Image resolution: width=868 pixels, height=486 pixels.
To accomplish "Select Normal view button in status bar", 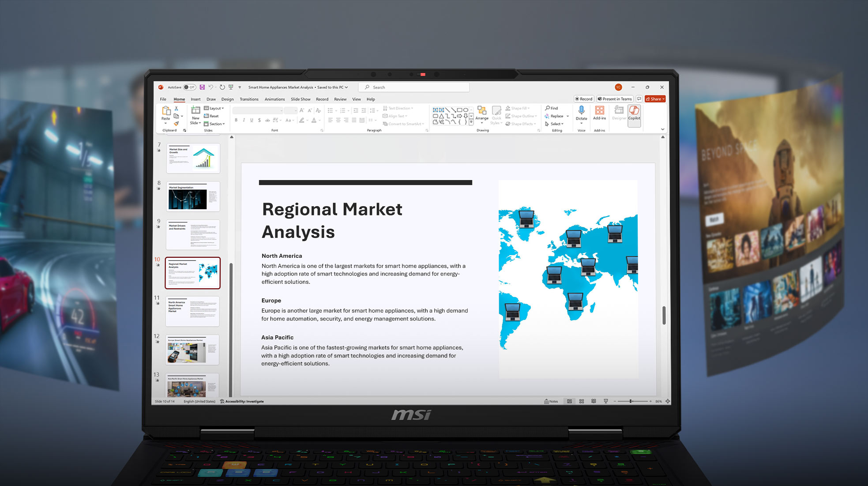I will [x=569, y=401].
